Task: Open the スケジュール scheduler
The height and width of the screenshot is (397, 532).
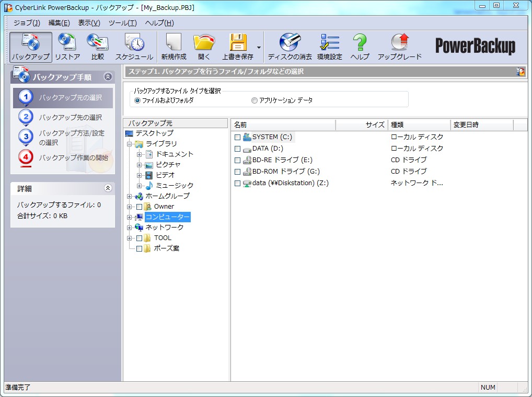Action: point(134,47)
